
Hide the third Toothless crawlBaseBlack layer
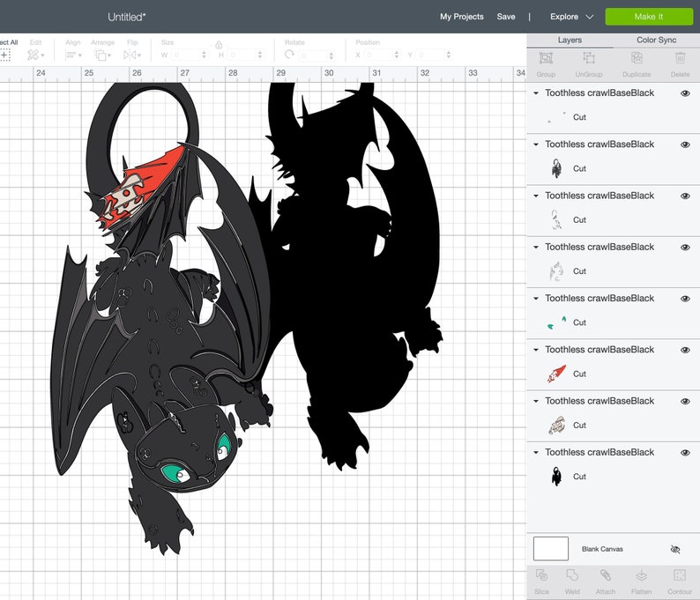pos(685,196)
